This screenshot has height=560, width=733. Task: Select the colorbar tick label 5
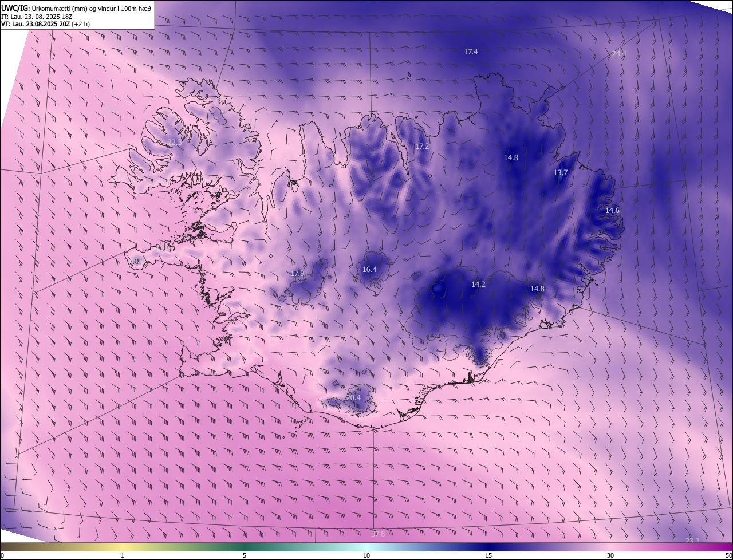(x=245, y=555)
